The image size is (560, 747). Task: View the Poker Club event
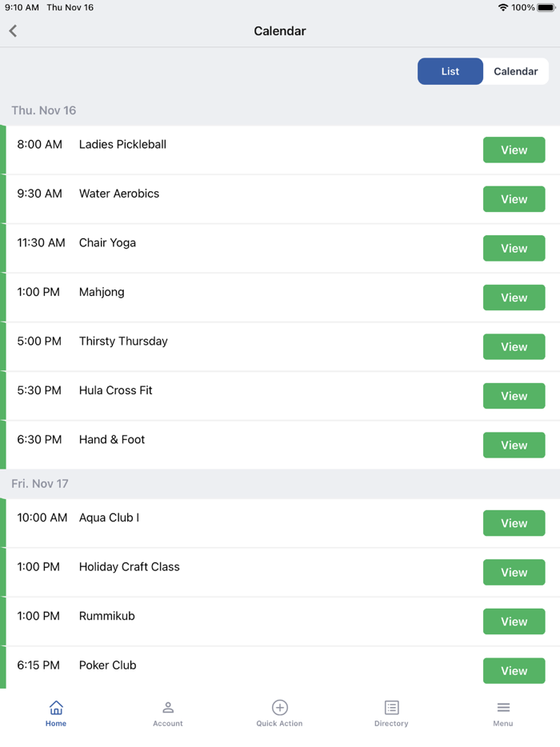coord(514,671)
